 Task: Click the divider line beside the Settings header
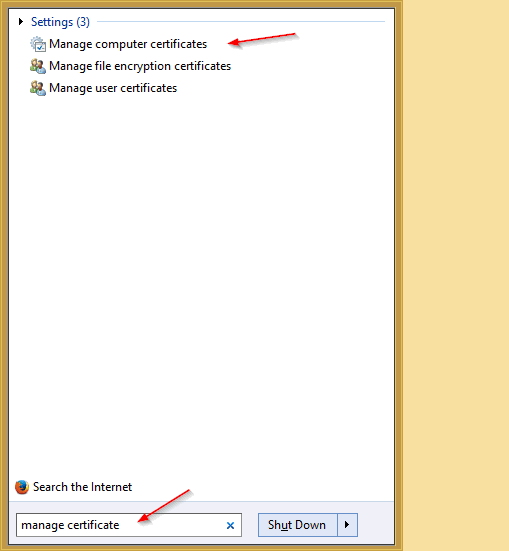click(x=241, y=22)
